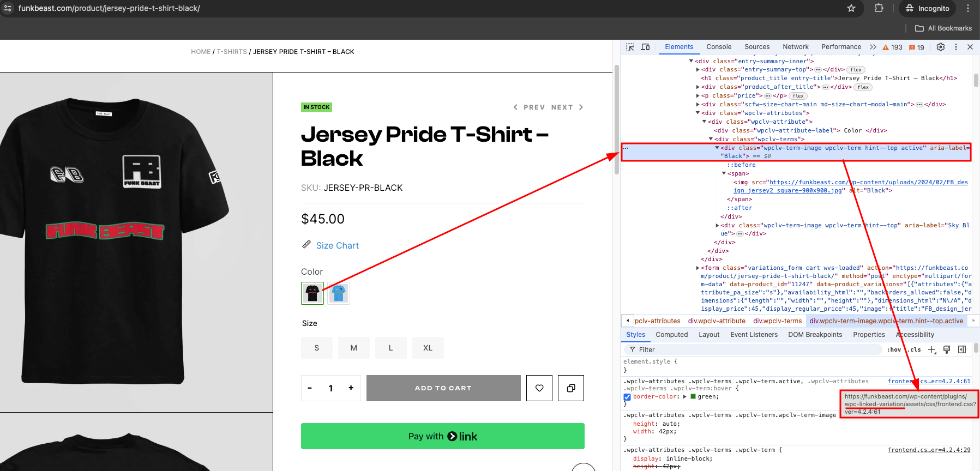
Task: Switch to the Sources tab
Action: 757,47
